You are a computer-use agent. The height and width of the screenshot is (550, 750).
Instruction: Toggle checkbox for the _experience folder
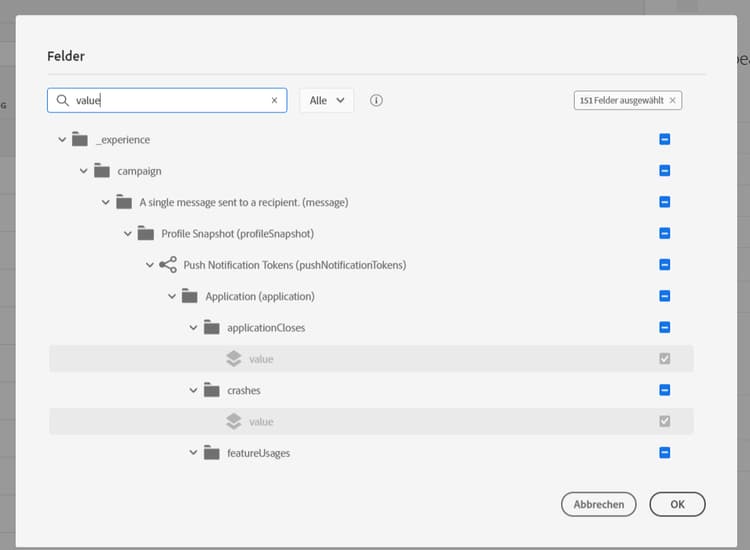pos(665,140)
